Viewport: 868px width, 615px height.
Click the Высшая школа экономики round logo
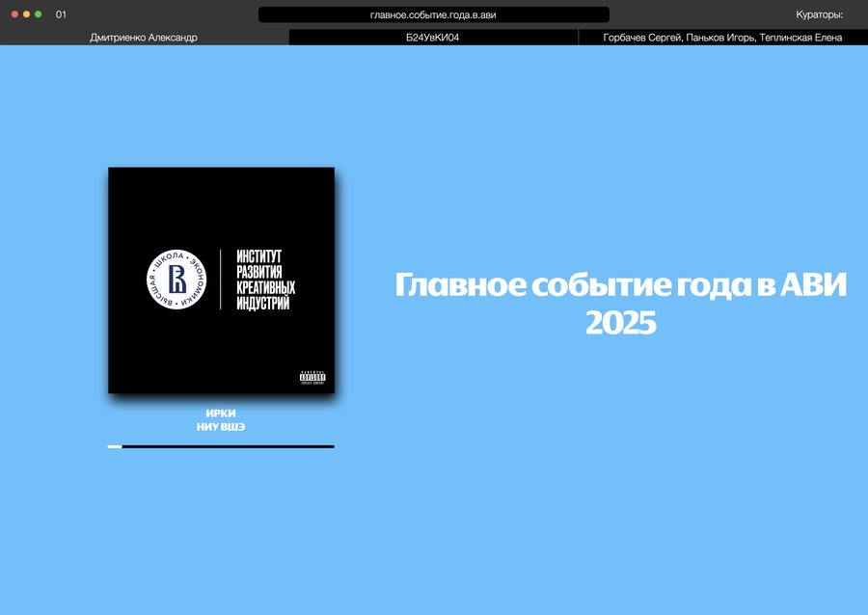(176, 280)
